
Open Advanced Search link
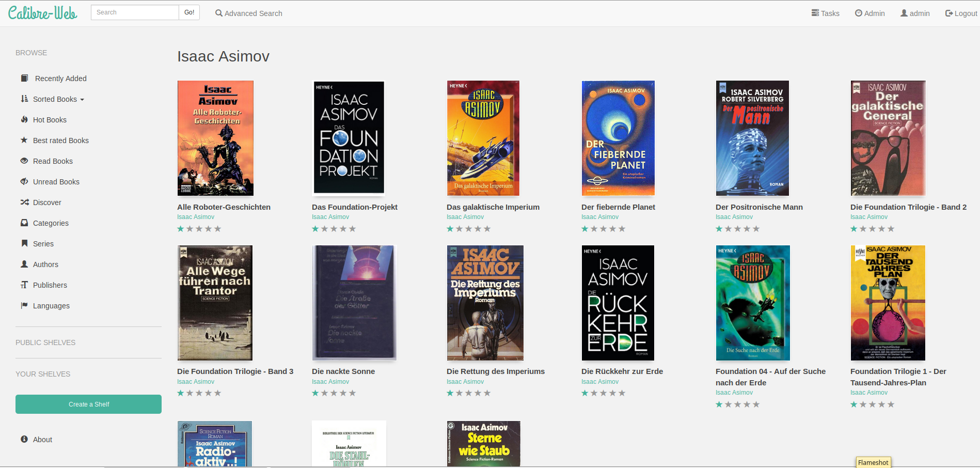coord(248,13)
